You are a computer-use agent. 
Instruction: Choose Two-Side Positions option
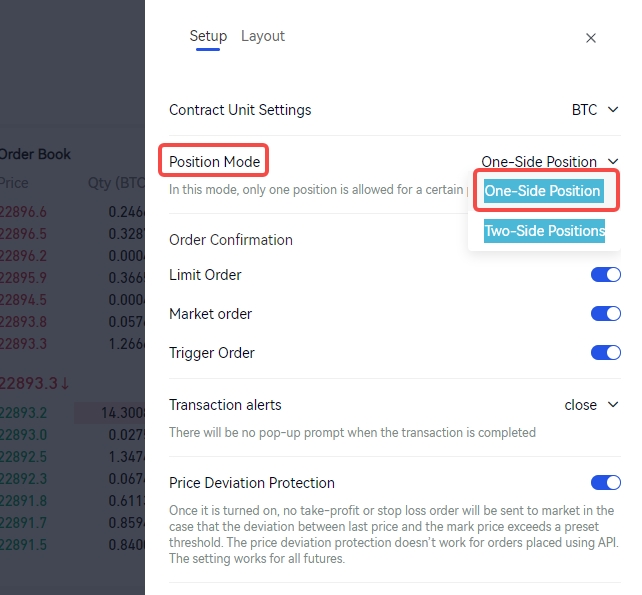point(544,231)
